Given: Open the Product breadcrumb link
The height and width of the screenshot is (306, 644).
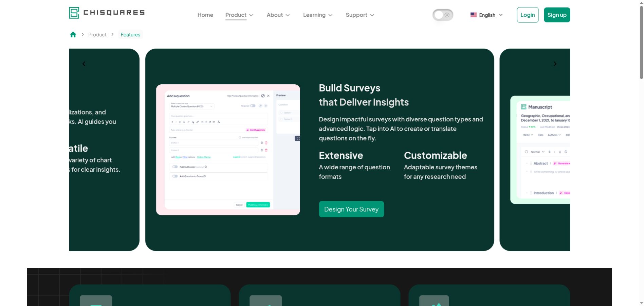Looking at the screenshot, I should [97, 35].
